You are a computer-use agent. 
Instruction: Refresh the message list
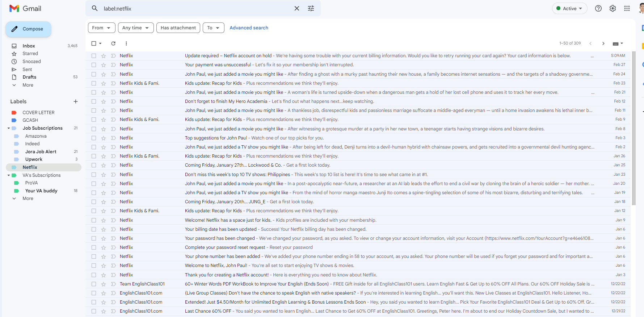tap(113, 43)
